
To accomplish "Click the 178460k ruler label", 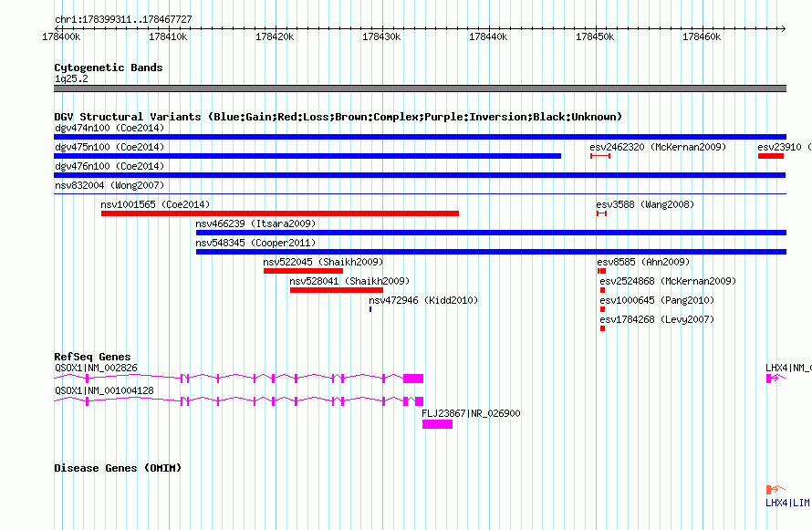I will (702, 36).
